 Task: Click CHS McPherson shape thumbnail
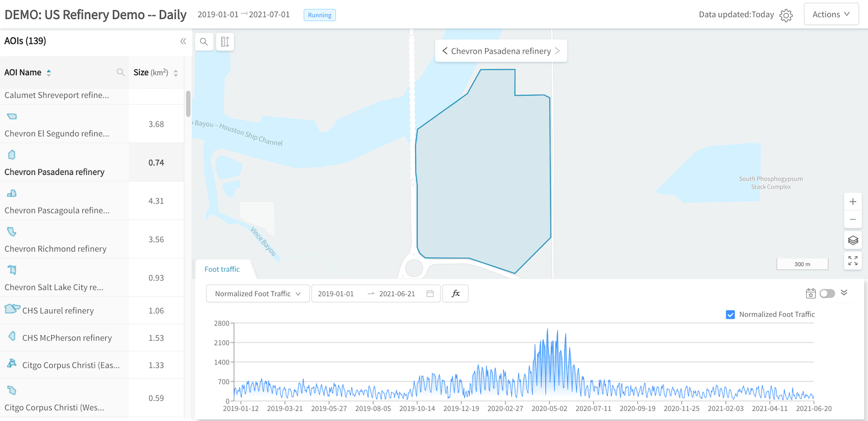click(x=12, y=336)
